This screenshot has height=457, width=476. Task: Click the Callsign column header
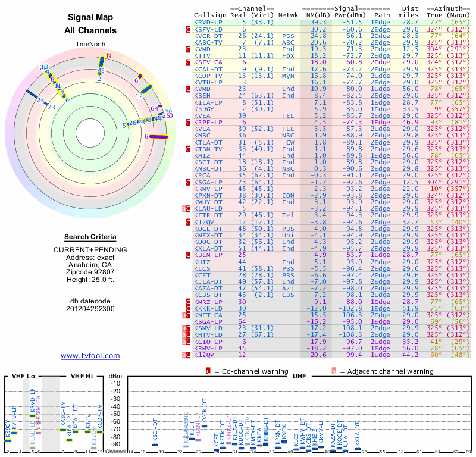pyautogui.click(x=210, y=15)
